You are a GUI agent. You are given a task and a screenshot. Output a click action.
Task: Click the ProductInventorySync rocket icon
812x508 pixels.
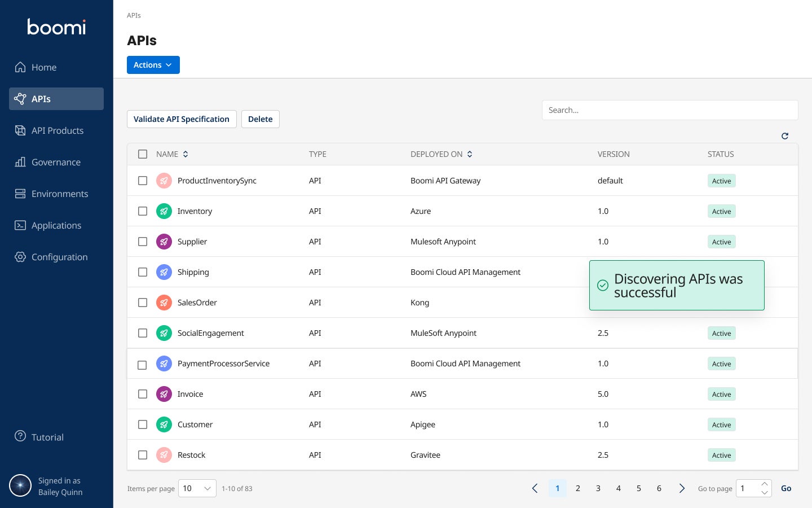click(x=164, y=181)
